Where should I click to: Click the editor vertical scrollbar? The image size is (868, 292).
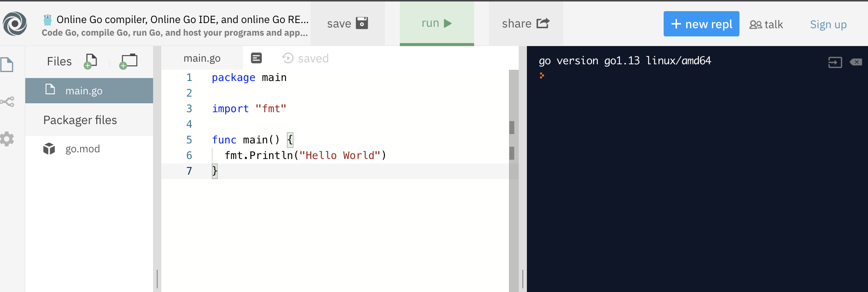coord(514,181)
